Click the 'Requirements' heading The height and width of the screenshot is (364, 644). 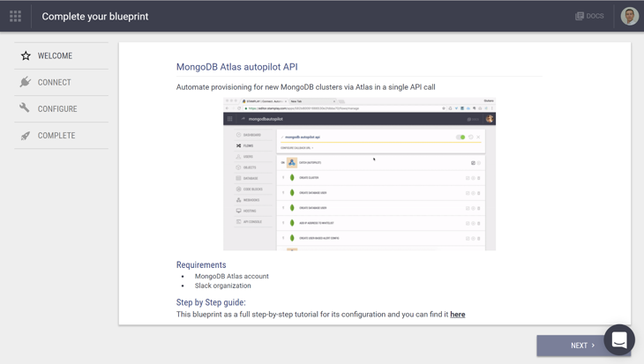pos(201,264)
